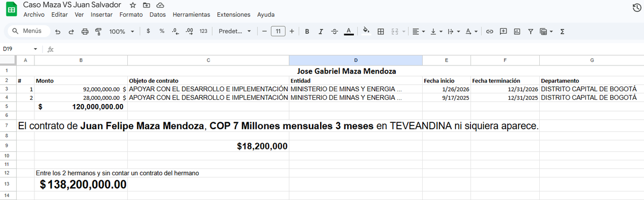Open the filter views table dropdown
This screenshot has width=644, height=200.
pos(547,32)
